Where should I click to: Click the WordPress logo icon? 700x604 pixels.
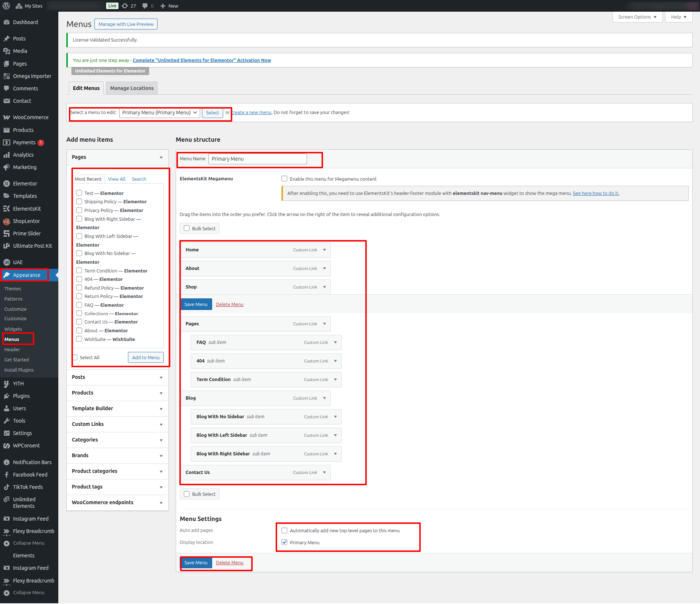pyautogui.click(x=6, y=6)
